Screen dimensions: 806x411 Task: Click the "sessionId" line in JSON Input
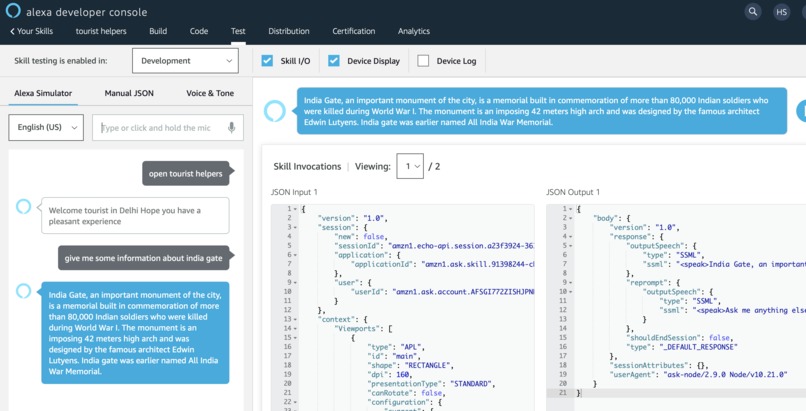434,246
